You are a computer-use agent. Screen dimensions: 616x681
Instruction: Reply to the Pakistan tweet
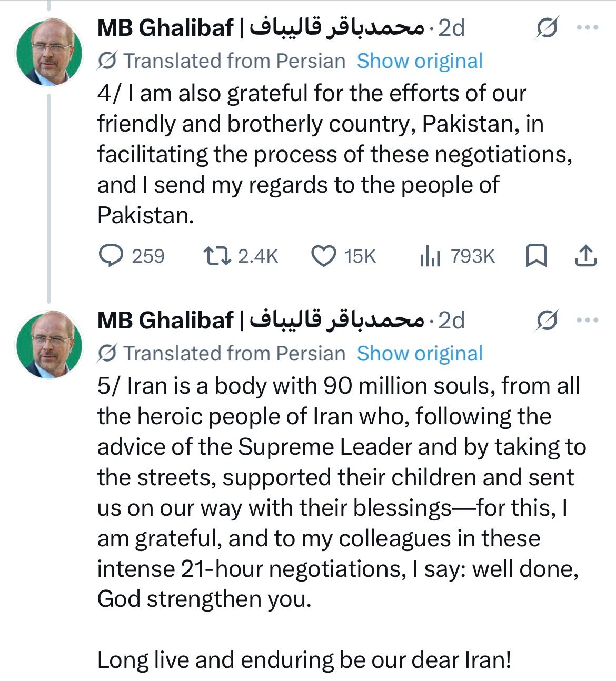tap(111, 256)
